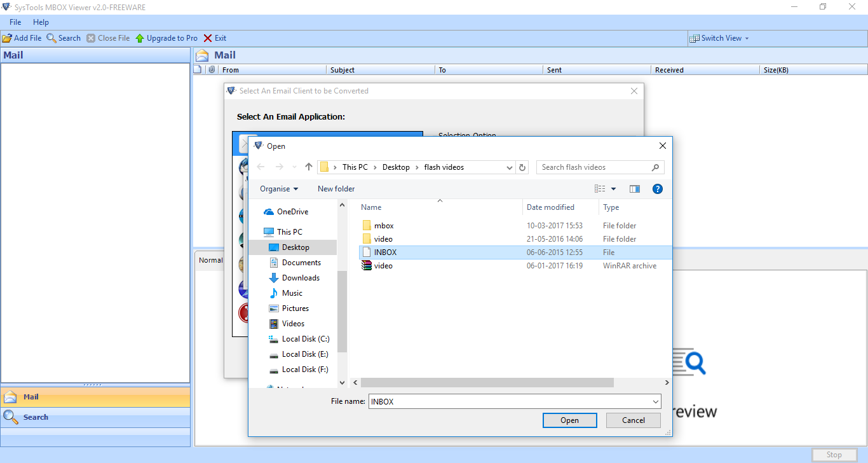The width and height of the screenshot is (868, 463).
Task: Open the Help menu
Action: point(41,22)
